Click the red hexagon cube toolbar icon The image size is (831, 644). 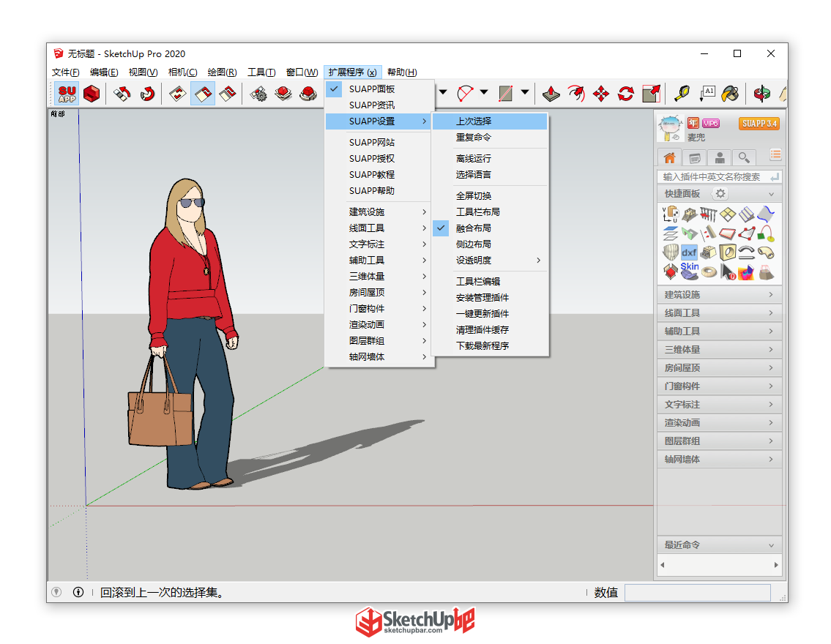(x=92, y=94)
